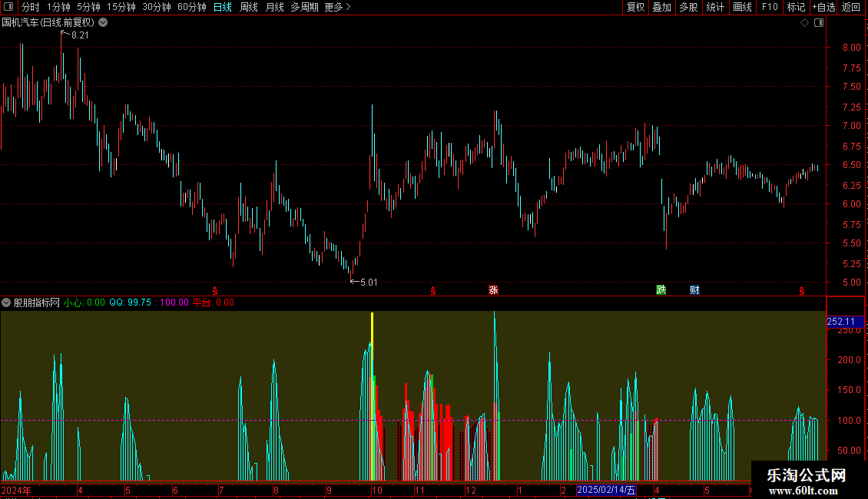
Task: Click the month 10 tick on time axis
Action: [x=377, y=490]
